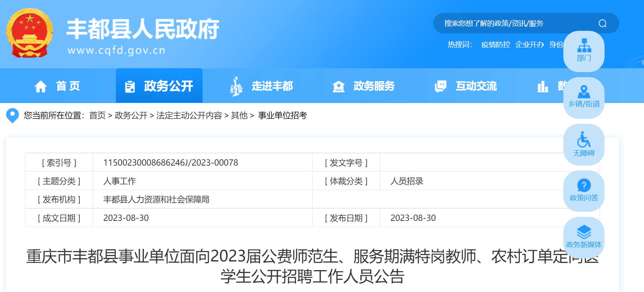Click the [ 发文字号 ] label cell

point(346,163)
